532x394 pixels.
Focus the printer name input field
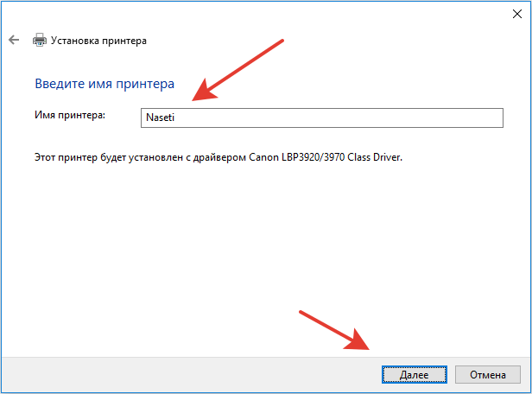(320, 118)
